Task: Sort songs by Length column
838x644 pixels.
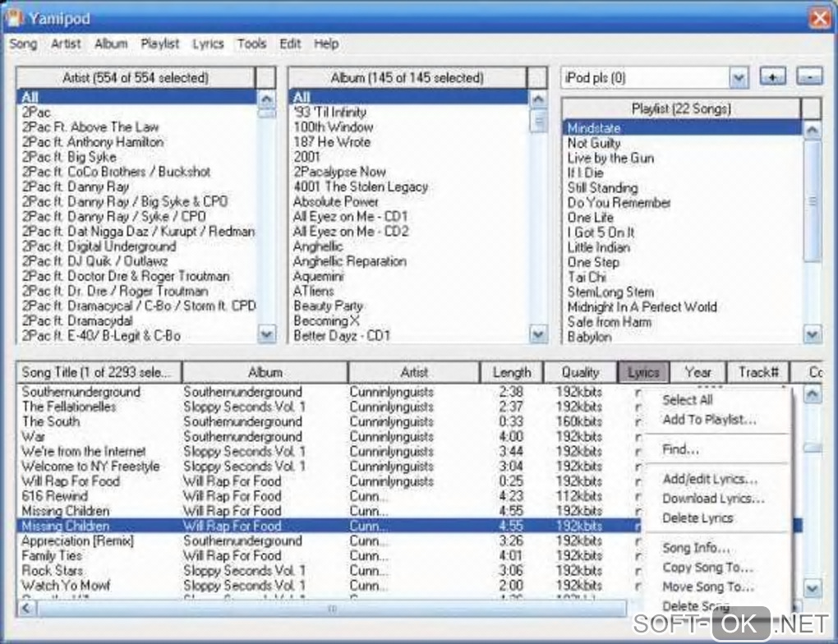Action: point(512,372)
